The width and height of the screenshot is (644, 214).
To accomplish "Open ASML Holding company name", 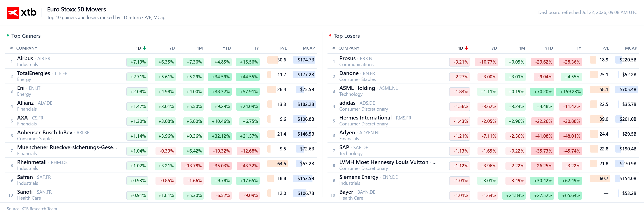I will tap(357, 88).
